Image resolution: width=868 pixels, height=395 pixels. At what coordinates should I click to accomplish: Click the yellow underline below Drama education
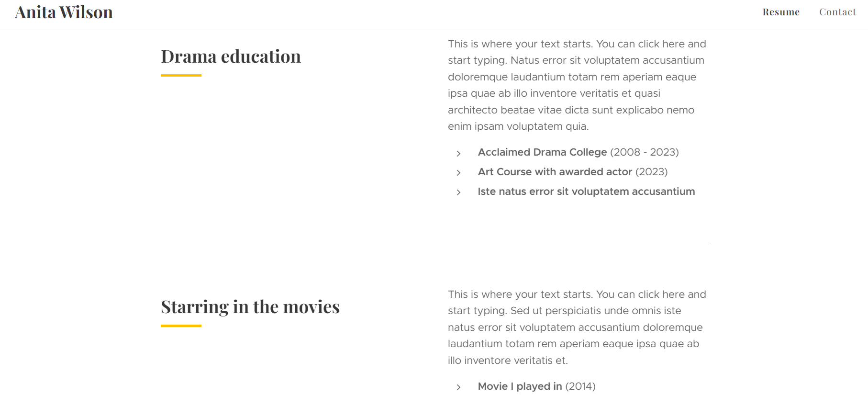(x=180, y=75)
